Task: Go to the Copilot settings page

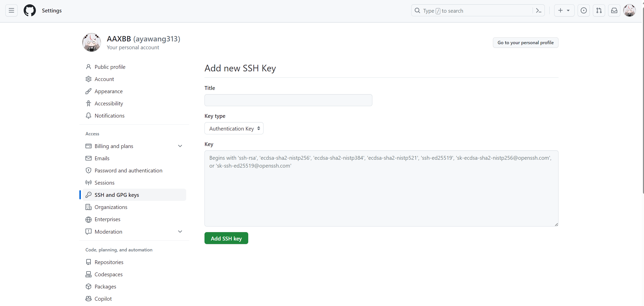Action: point(103,299)
